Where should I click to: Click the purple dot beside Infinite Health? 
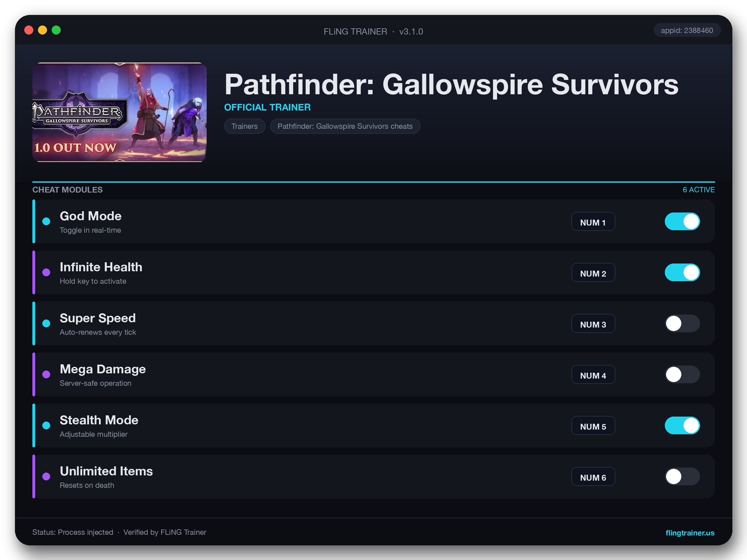tap(46, 273)
